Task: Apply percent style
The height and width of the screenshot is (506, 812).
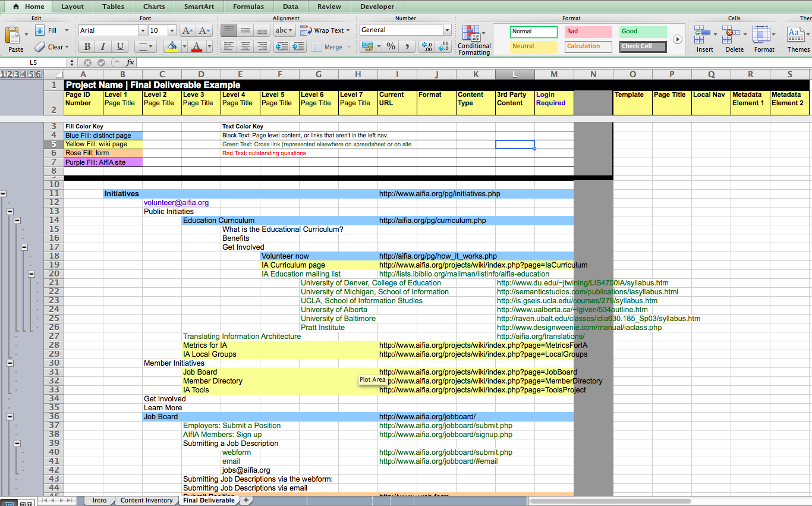Action: (x=391, y=46)
